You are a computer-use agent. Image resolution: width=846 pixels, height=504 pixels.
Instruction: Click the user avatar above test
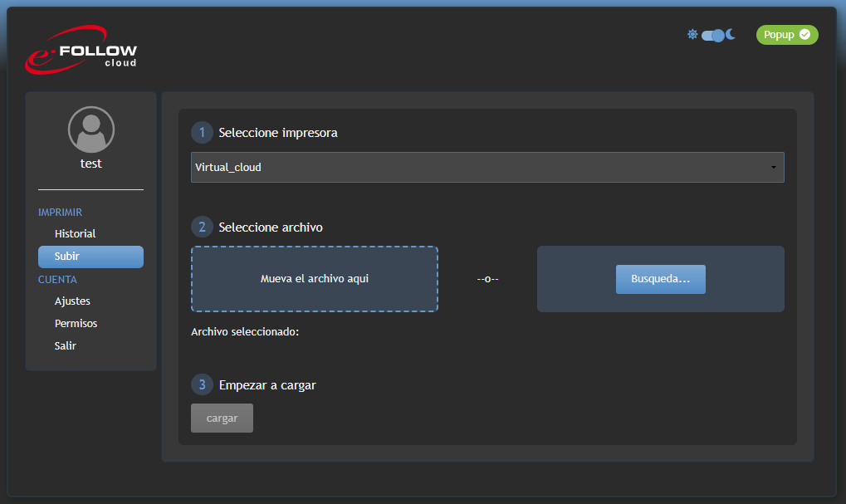pos(91,130)
